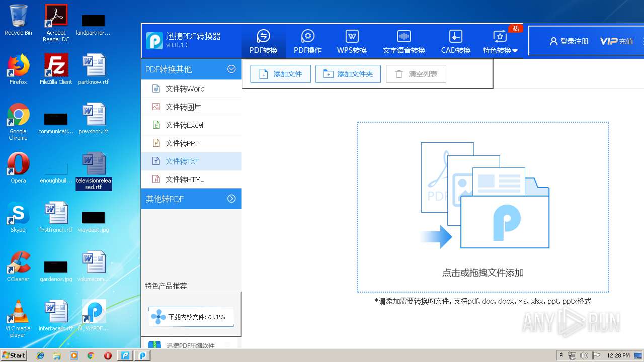Image resolution: width=644 pixels, height=362 pixels.
Task: Launch Opera from desktop
Action: click(x=18, y=168)
